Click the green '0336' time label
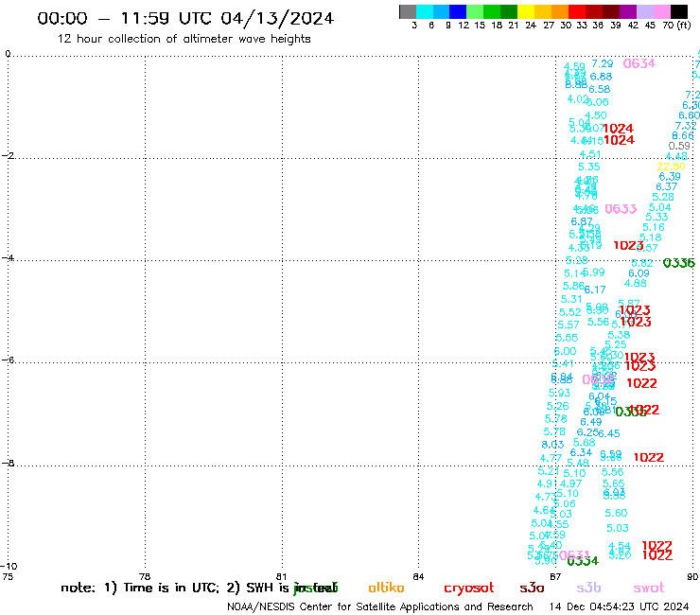Image resolution: width=700 pixels, height=615 pixels. [x=679, y=263]
